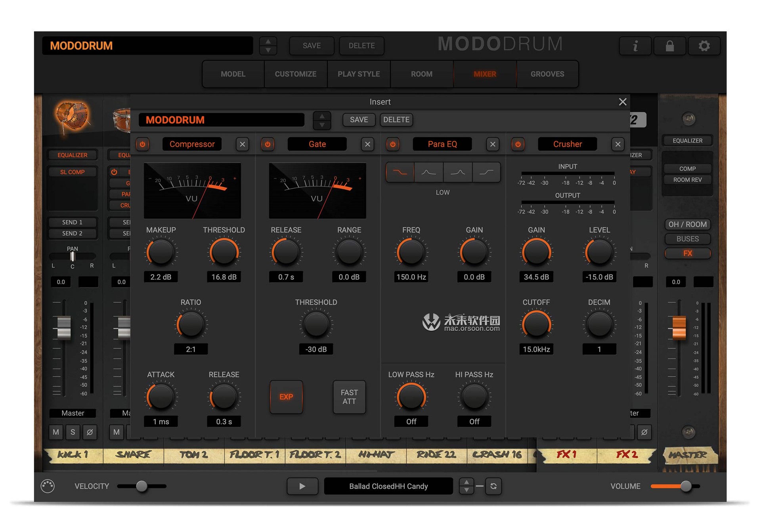Switch to the GROOVES tab
The image size is (761, 532).
[547, 74]
